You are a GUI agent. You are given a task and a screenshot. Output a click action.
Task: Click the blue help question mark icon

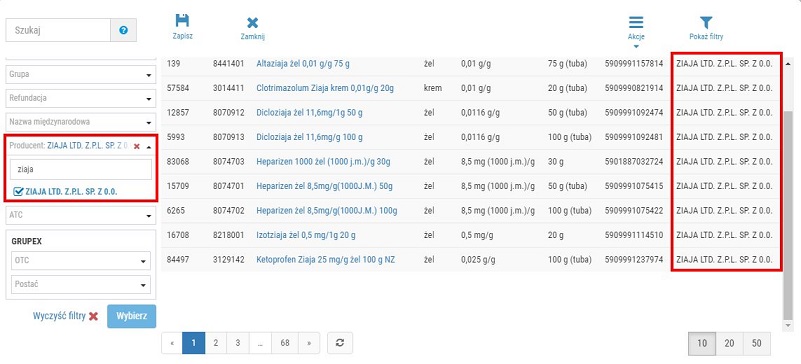tap(123, 30)
